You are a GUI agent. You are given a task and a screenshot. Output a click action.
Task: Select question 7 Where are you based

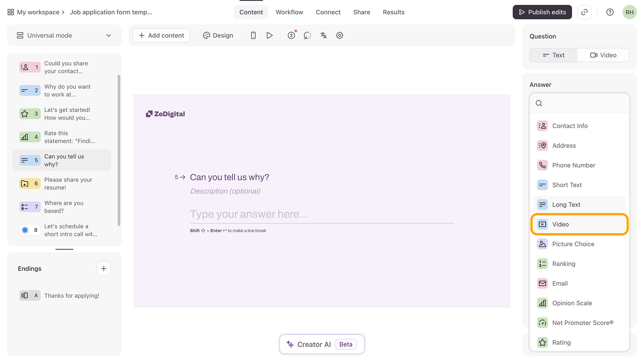point(62,207)
